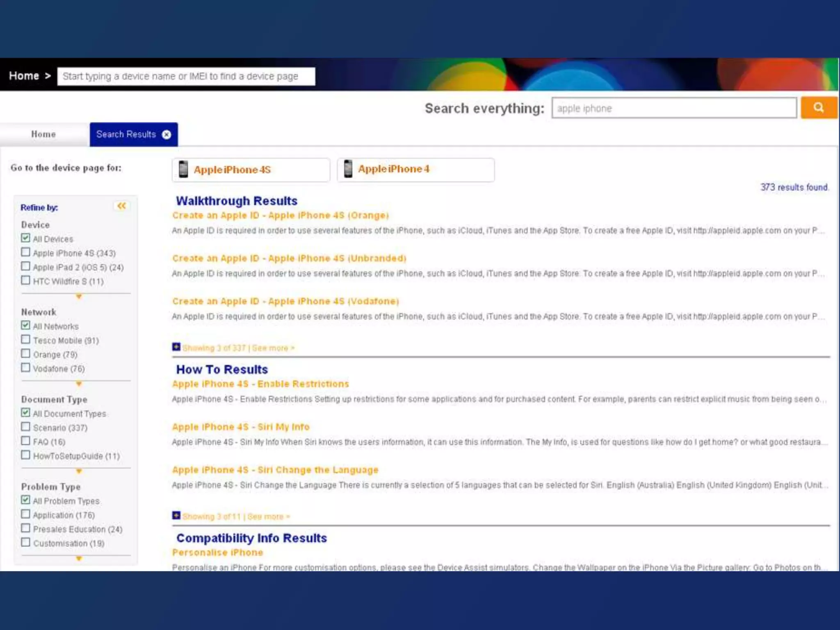Expand more Document Type options
Screen dimensions: 840x630
[79, 471]
